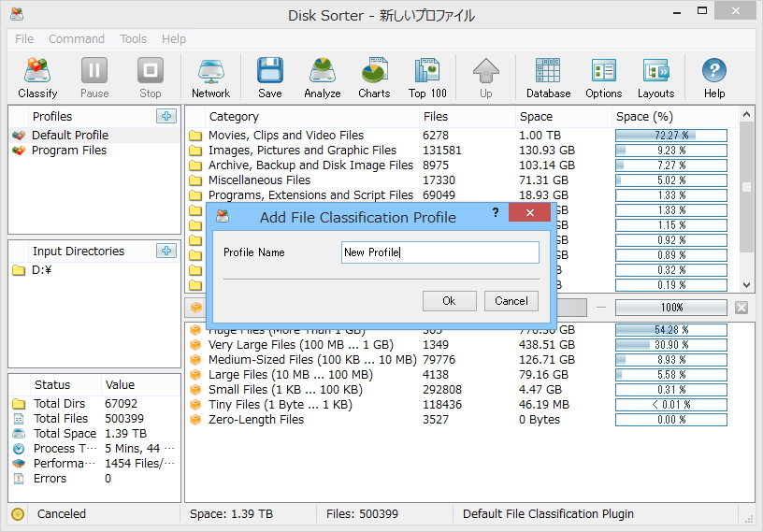This screenshot has height=532, width=763.
Task: Click Default File Classification Plugin status text
Action: click(x=548, y=514)
